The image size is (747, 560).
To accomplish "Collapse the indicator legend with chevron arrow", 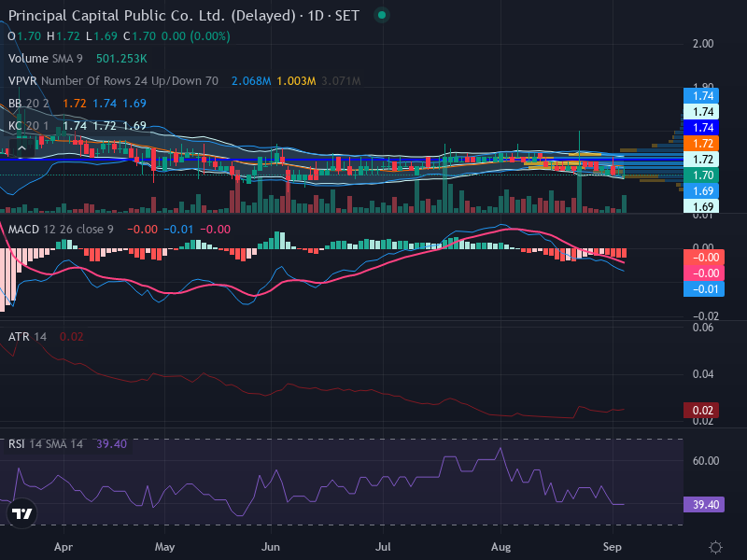I will click(x=21, y=148).
